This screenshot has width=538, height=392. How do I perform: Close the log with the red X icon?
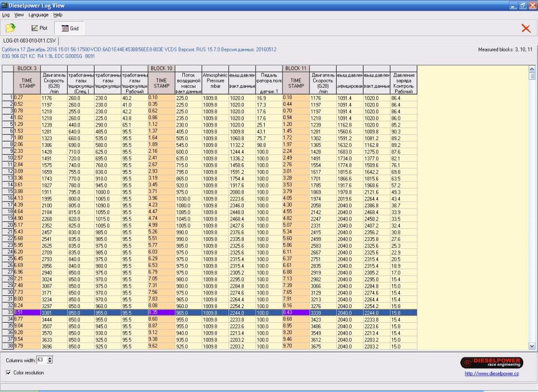click(525, 28)
